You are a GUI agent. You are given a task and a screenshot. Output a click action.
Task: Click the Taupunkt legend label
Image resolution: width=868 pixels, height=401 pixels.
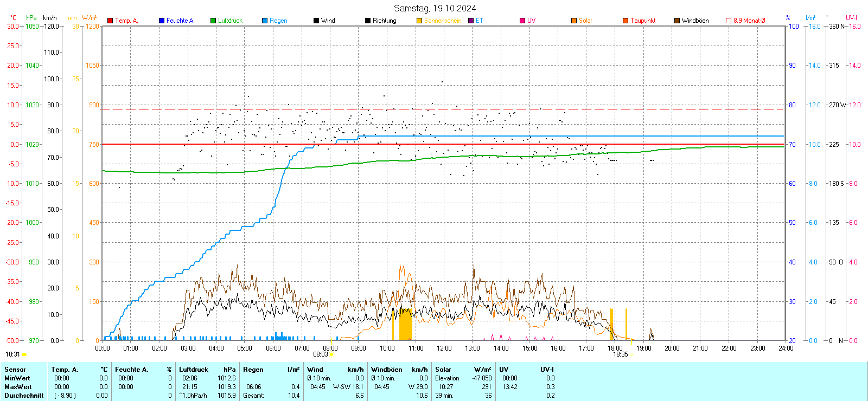tap(643, 21)
